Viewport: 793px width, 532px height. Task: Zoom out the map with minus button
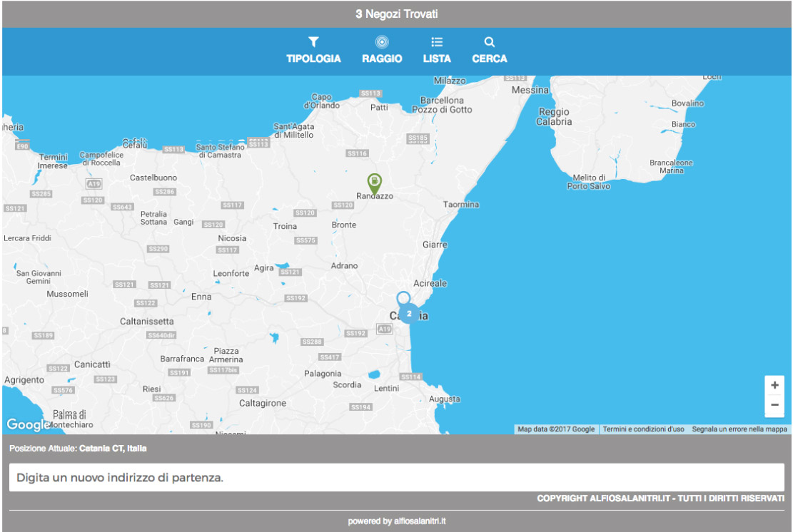pyautogui.click(x=774, y=404)
